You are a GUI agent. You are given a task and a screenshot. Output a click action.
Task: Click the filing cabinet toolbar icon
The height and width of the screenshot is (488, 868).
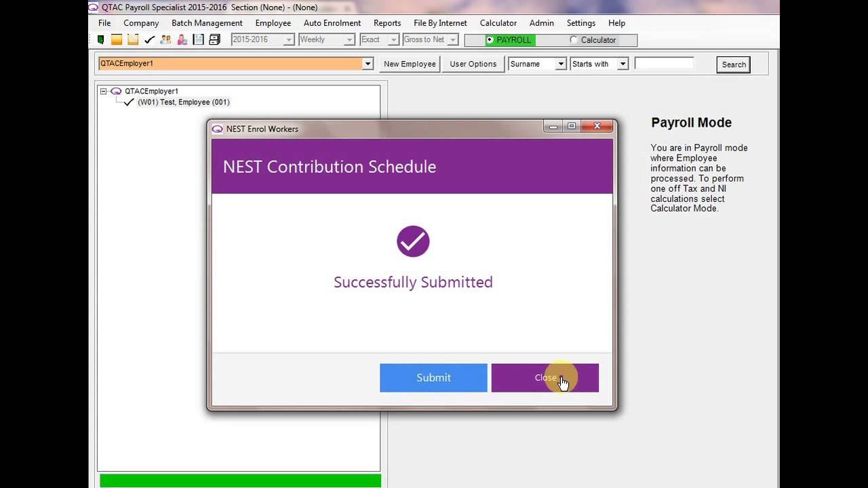click(x=214, y=40)
